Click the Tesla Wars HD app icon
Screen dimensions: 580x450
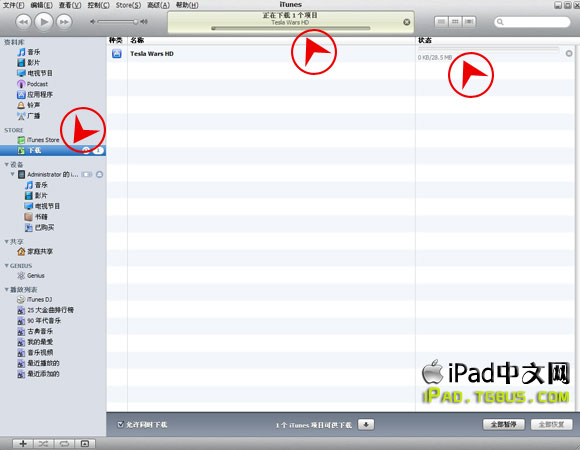point(117,54)
